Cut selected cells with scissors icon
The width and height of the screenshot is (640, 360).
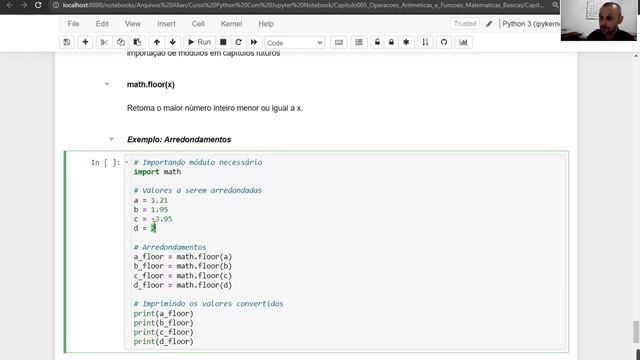[104, 42]
